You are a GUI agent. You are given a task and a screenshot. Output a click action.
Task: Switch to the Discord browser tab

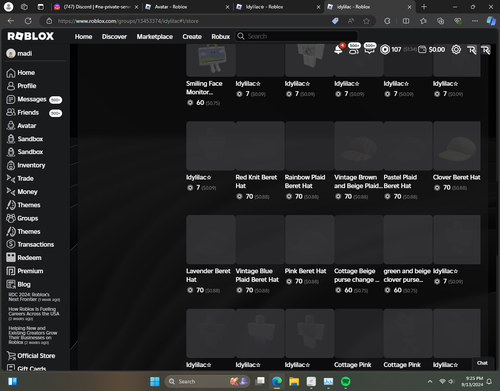96,7
